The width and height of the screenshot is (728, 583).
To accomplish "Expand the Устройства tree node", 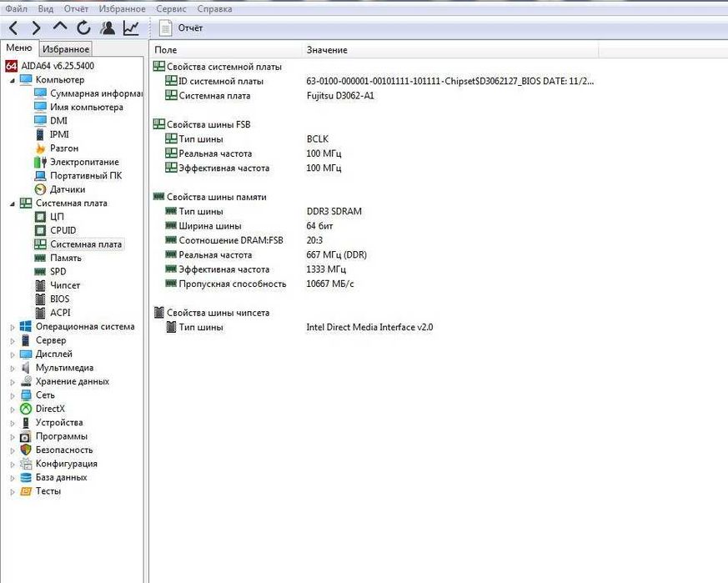I will tap(13, 423).
